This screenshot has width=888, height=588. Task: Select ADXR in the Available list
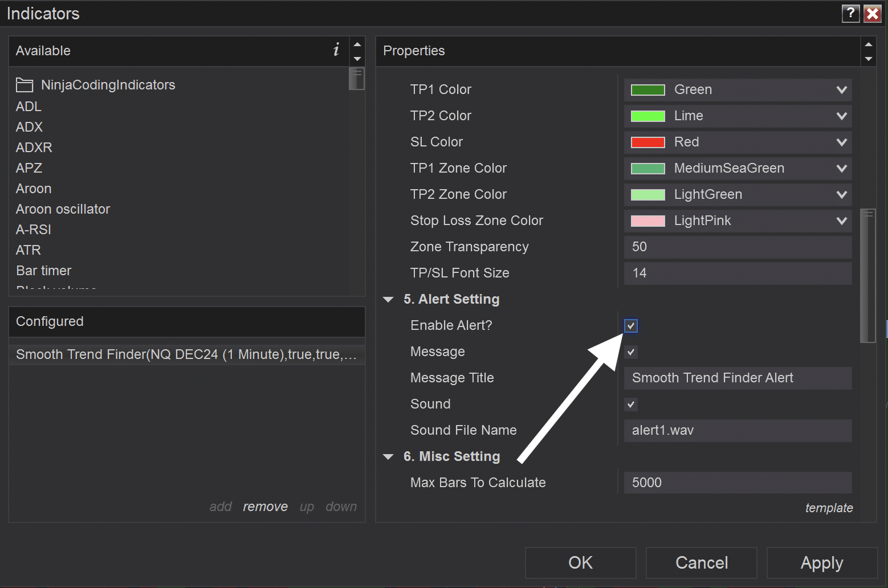point(34,148)
